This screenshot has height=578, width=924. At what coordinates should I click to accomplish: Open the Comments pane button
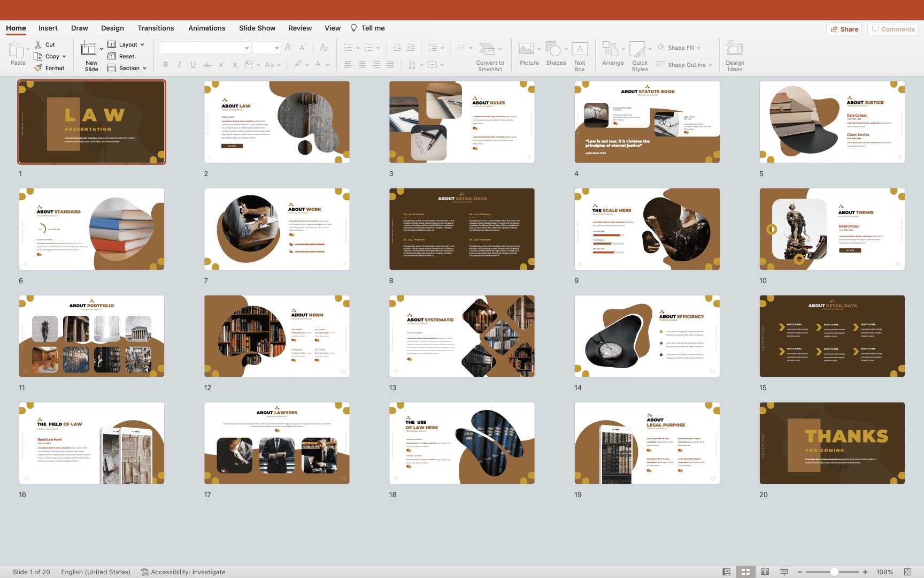(892, 29)
